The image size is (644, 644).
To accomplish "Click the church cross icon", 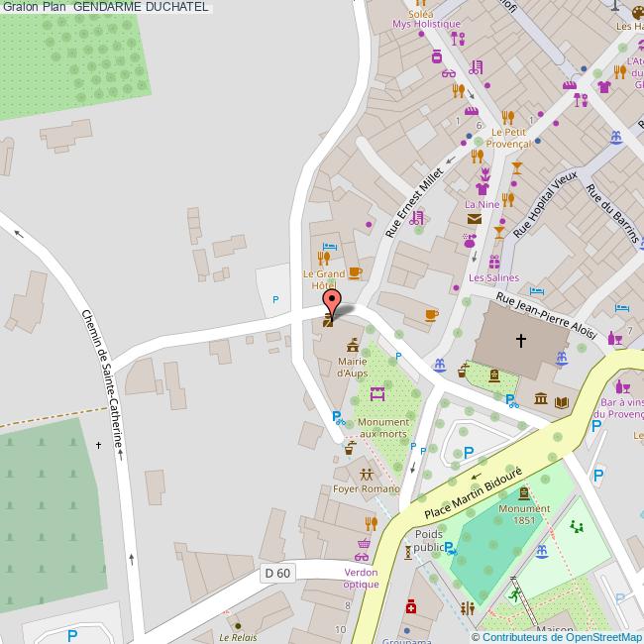I will tap(521, 341).
